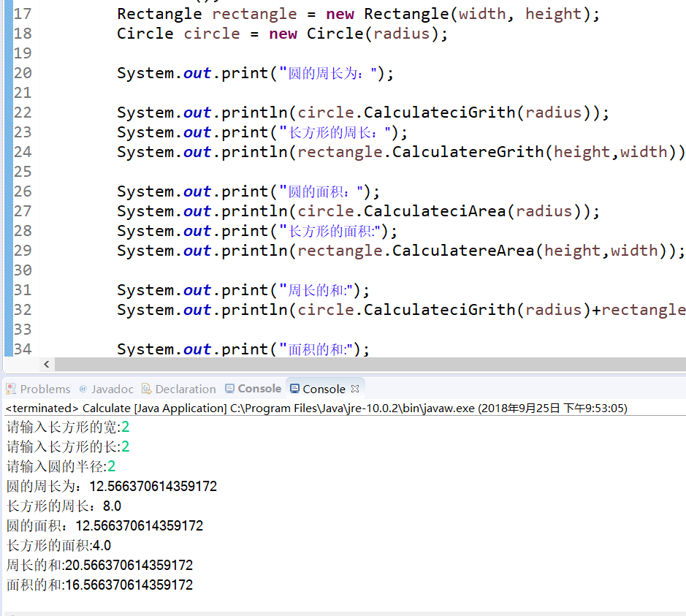Click line number 34 in gutter
The height and width of the screenshot is (616, 686).
click(x=23, y=349)
